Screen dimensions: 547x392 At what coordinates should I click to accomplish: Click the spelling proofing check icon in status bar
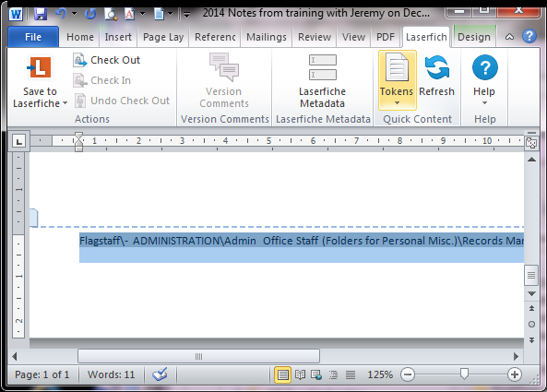tap(160, 374)
